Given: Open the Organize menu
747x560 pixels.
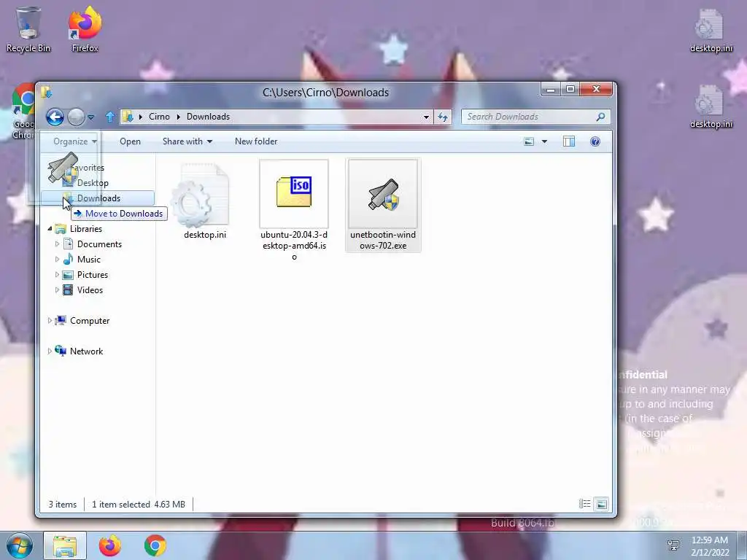Looking at the screenshot, I should coord(75,141).
